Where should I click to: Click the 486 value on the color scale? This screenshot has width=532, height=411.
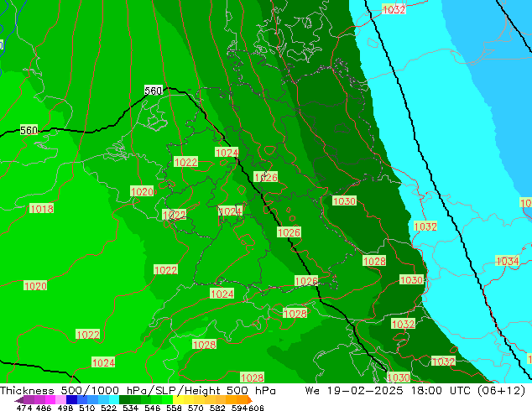point(44,408)
